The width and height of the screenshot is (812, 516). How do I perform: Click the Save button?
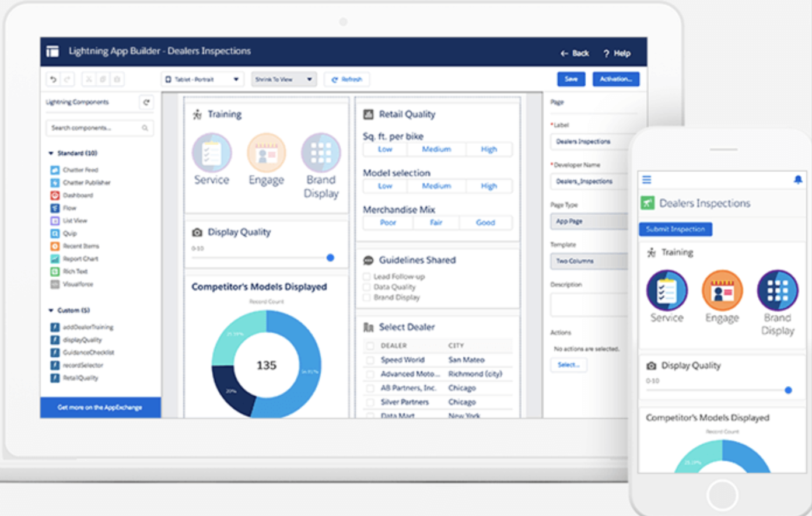[571, 79]
